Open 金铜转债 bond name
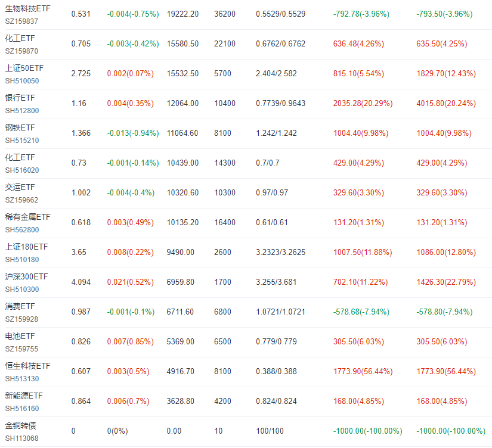This screenshot has height=448, width=492. click(x=21, y=425)
